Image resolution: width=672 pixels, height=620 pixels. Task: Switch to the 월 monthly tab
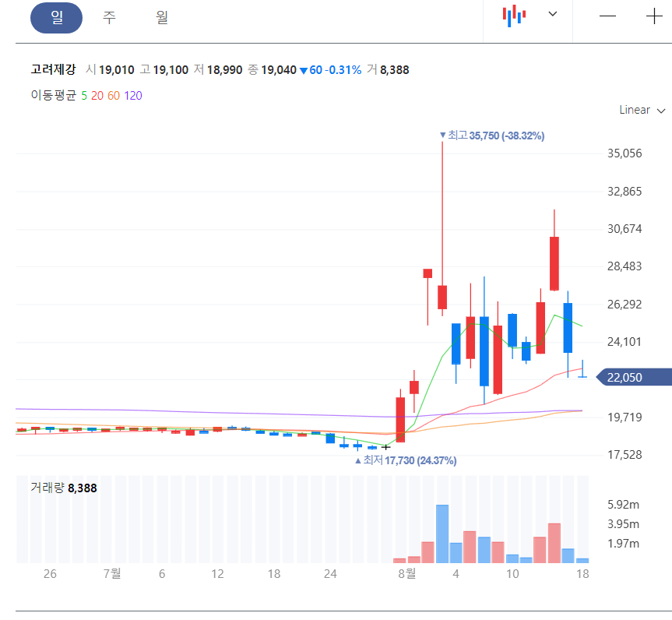point(162,17)
